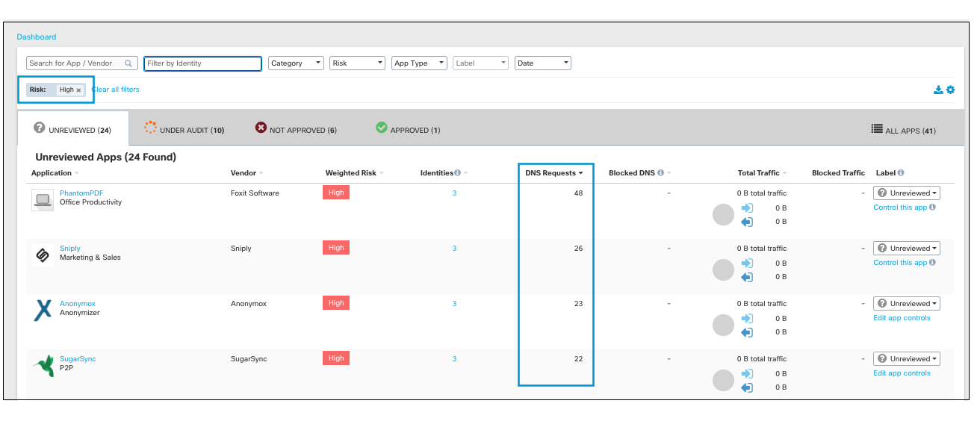Click SugarSync traffic pie chart circle
Image resolution: width=980 pixels, height=430 pixels.
pyautogui.click(x=724, y=381)
